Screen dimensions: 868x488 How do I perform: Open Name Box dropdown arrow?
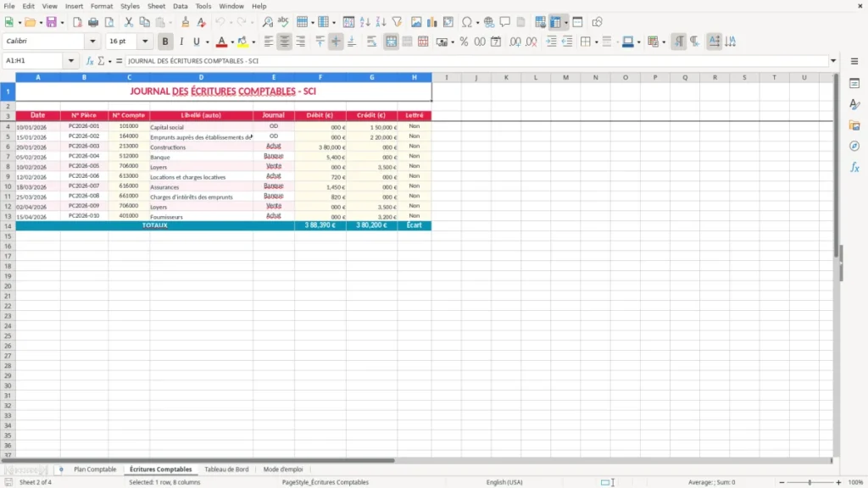pos(71,61)
